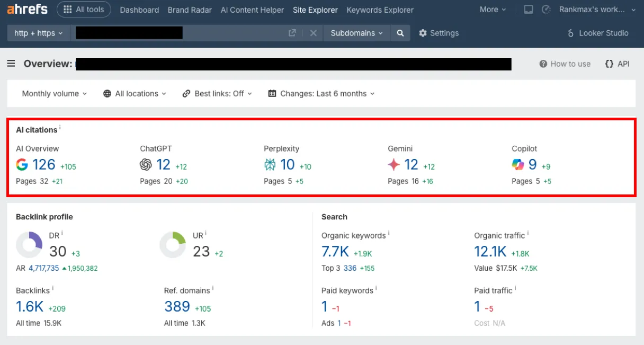Screen dimensions: 644x345
Task: Click the ChatGPT logo icon
Action: (146, 165)
